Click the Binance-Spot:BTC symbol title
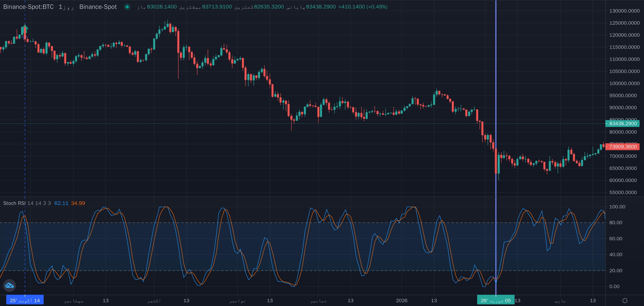The height and width of the screenshot is (306, 644). click(x=28, y=7)
